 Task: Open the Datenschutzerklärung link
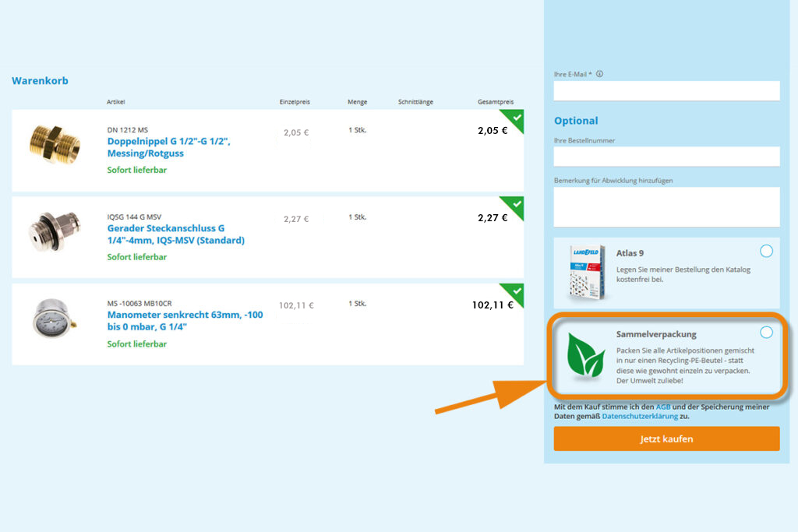click(x=640, y=417)
